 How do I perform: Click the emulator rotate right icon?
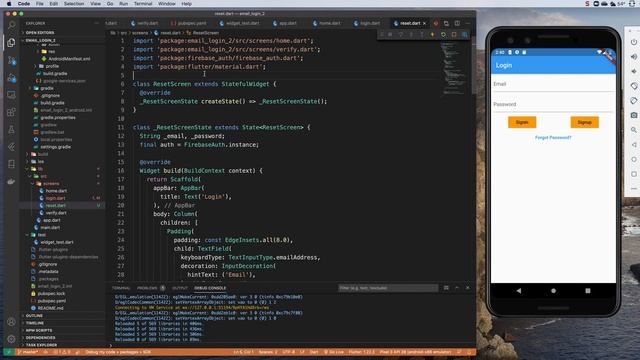pyautogui.click(x=633, y=101)
